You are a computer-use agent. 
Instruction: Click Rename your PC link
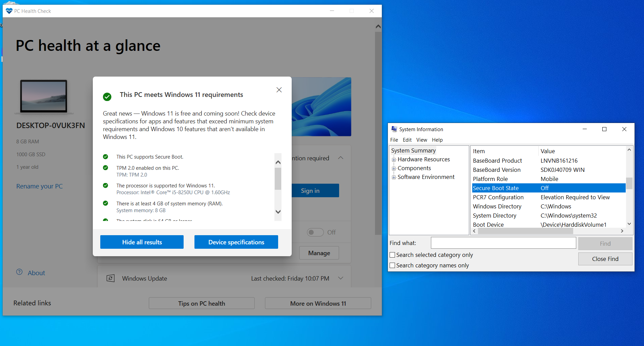[x=39, y=186]
